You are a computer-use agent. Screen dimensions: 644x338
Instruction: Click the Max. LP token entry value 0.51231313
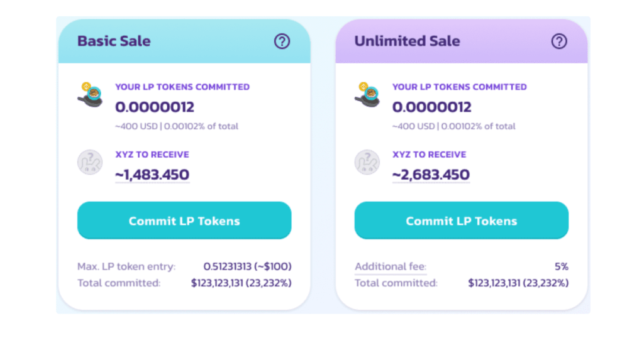[227, 266]
